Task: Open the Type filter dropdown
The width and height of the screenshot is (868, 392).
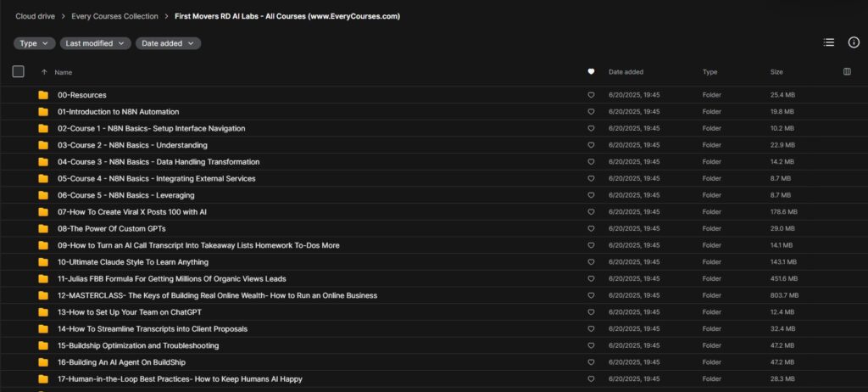Action: (x=34, y=43)
